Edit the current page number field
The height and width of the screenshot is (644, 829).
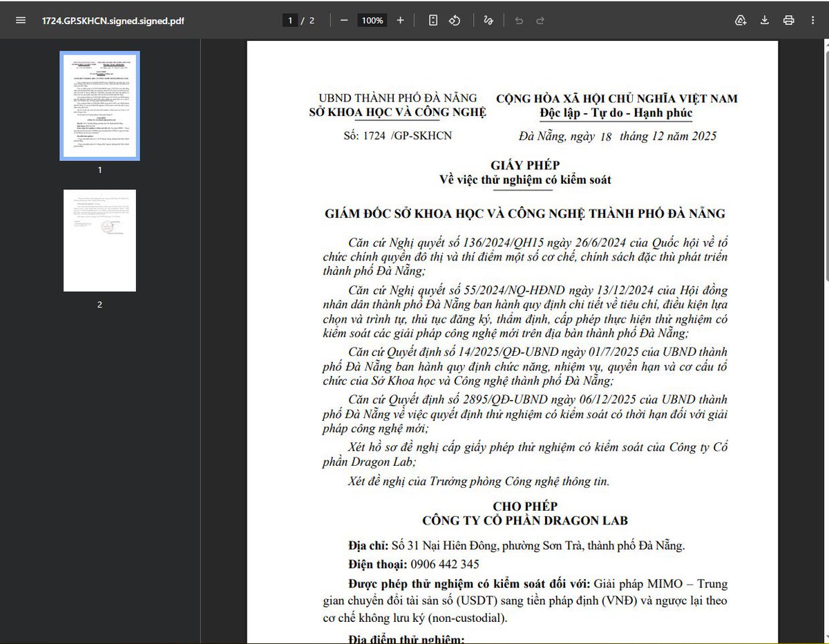290,20
